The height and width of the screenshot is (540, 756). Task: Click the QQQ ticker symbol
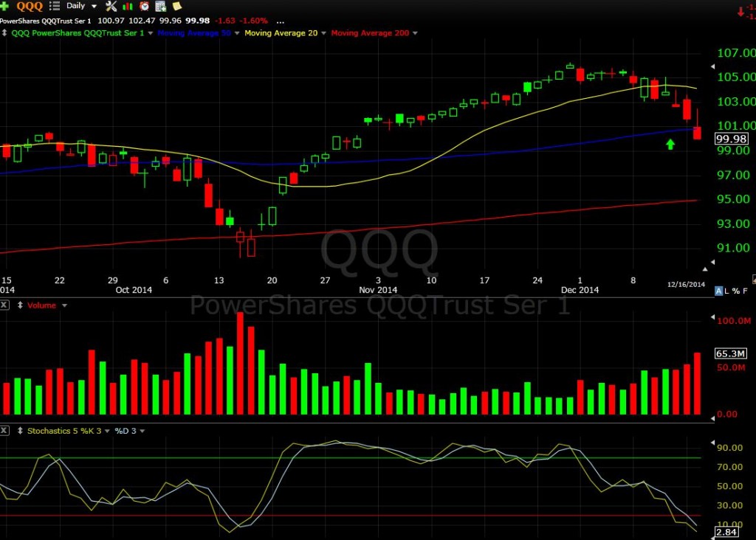30,6
